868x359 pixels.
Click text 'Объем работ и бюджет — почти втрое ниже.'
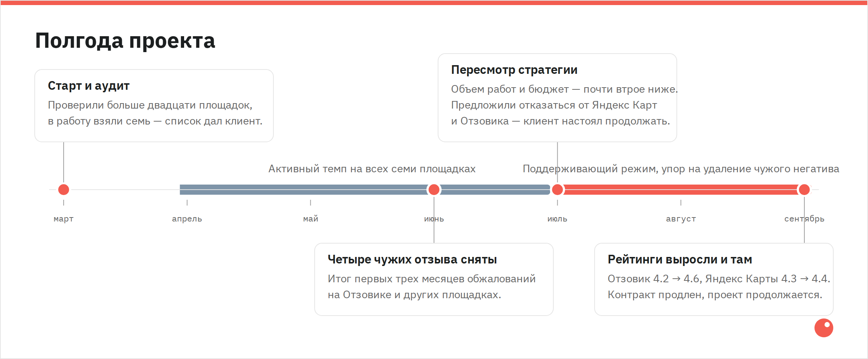pyautogui.click(x=565, y=89)
